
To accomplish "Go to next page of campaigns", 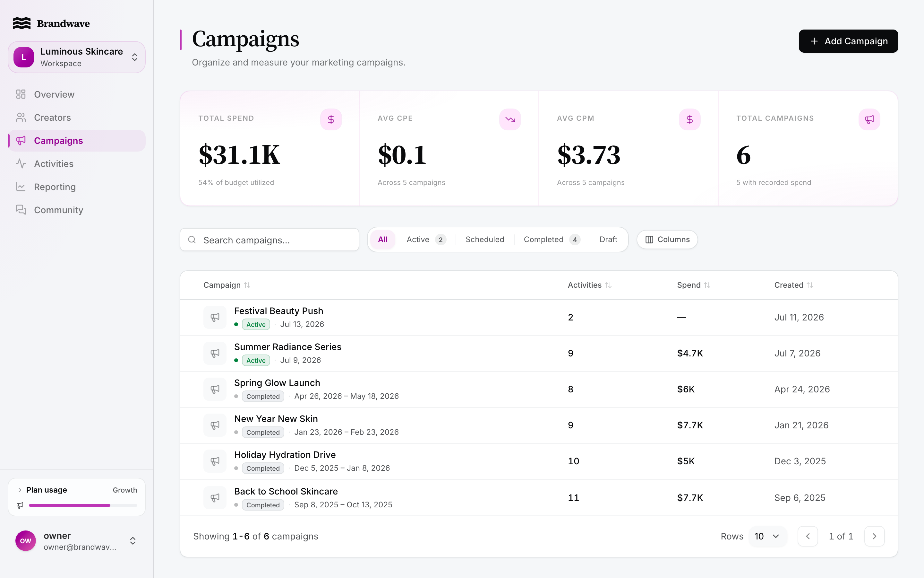I will pyautogui.click(x=874, y=536).
